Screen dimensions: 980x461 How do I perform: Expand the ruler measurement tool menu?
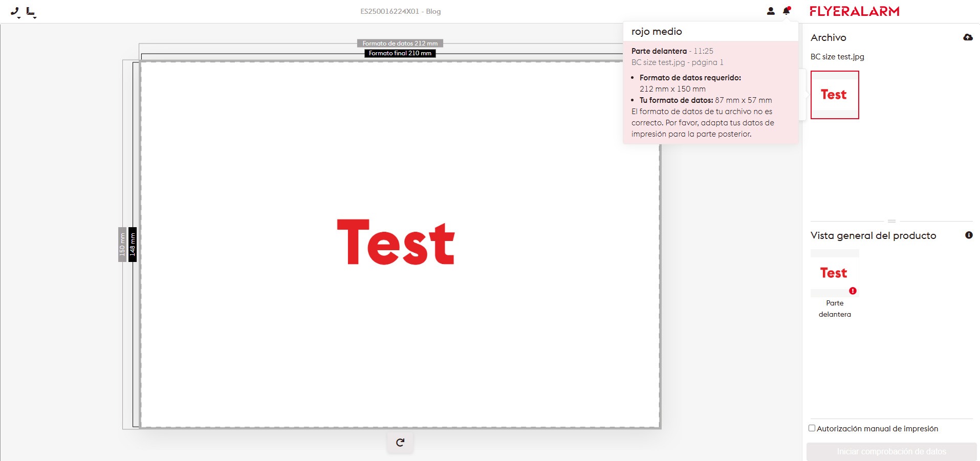tap(31, 12)
